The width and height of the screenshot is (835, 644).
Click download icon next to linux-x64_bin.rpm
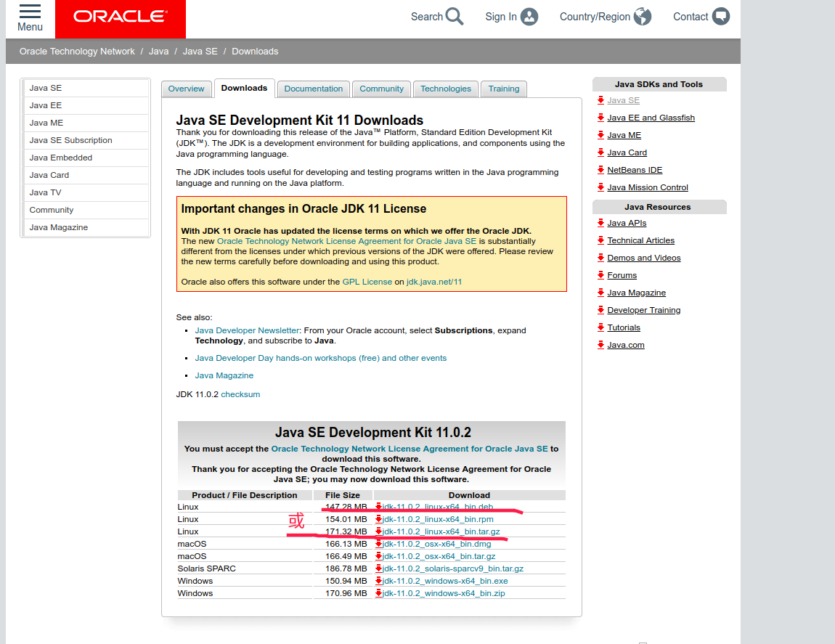378,519
